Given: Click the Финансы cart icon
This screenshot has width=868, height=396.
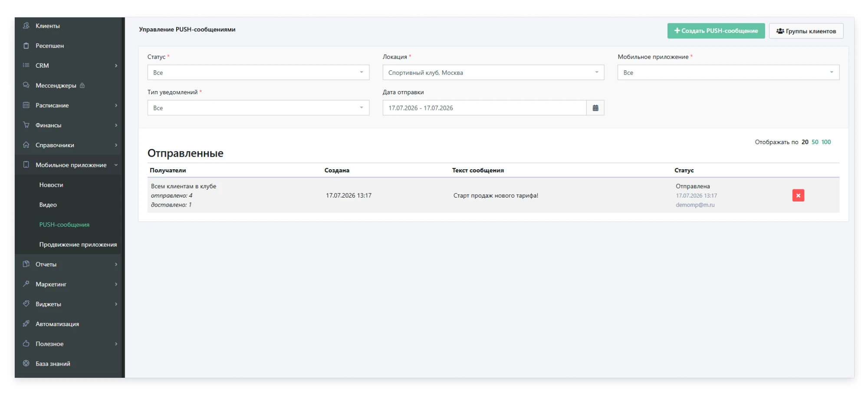Looking at the screenshot, I should 26,125.
